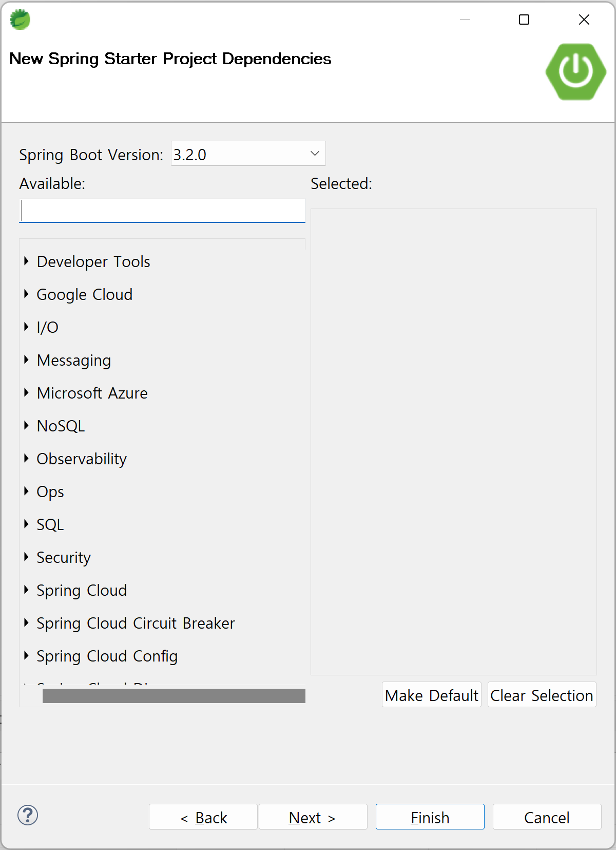Click the Next button
This screenshot has width=616, height=850.
click(313, 817)
